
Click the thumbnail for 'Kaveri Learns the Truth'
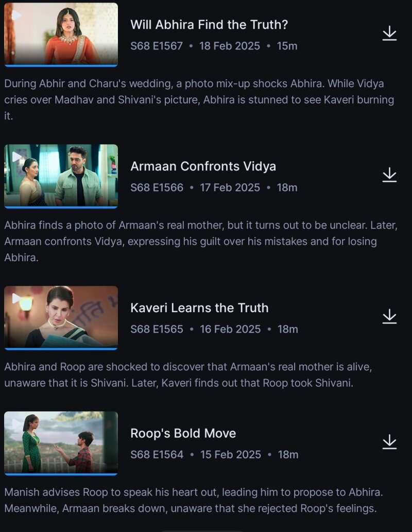coord(61,317)
